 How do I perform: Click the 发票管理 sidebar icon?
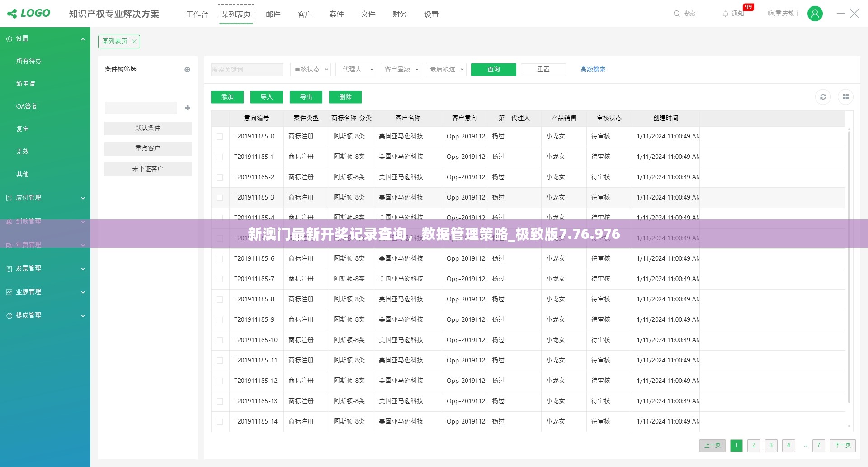[9, 268]
